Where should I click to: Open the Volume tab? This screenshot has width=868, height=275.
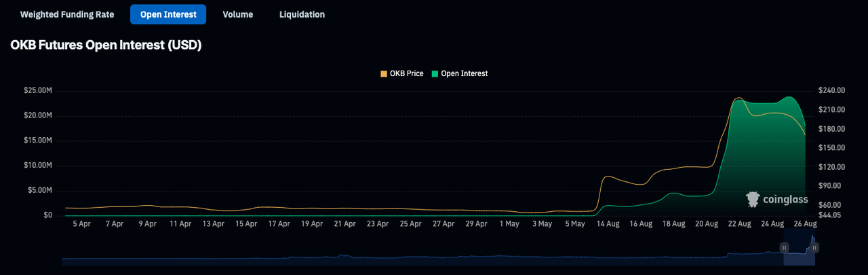237,14
